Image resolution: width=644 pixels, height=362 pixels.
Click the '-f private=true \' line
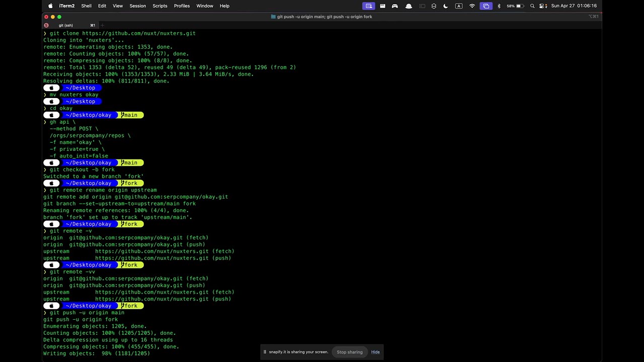(77, 149)
